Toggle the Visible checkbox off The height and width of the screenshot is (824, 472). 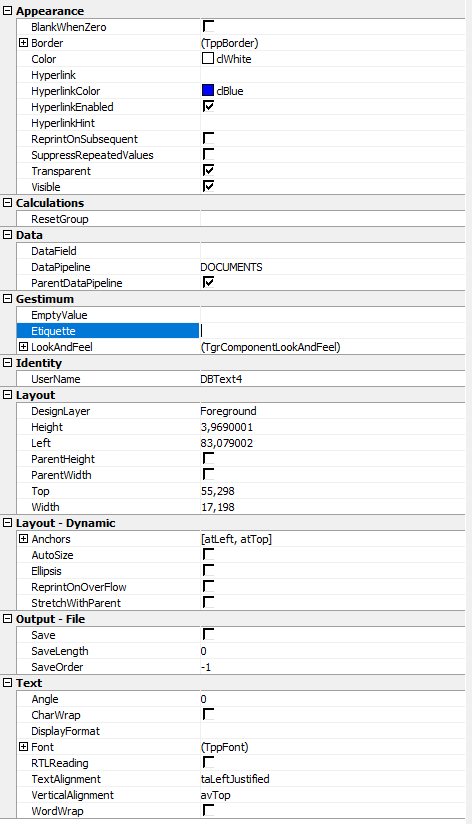(x=208, y=186)
